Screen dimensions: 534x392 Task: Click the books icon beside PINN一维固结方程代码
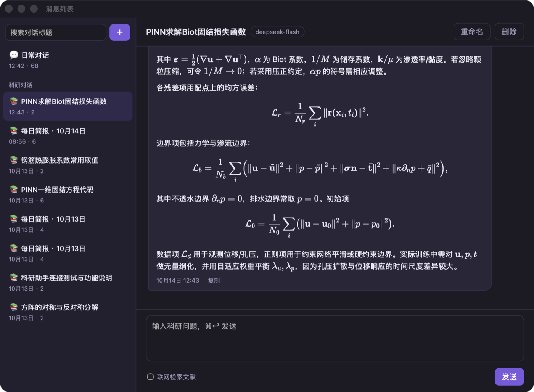point(14,190)
